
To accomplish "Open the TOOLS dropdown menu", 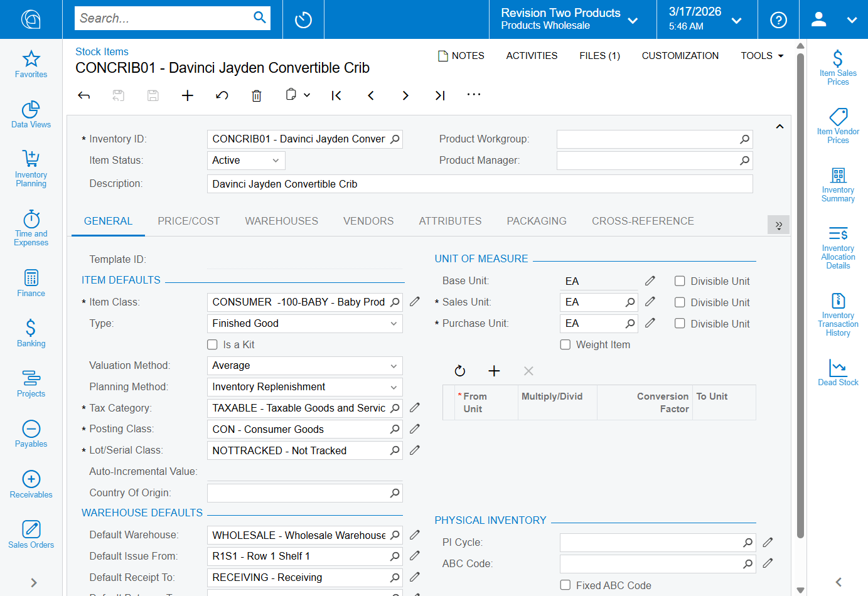I will pos(762,56).
